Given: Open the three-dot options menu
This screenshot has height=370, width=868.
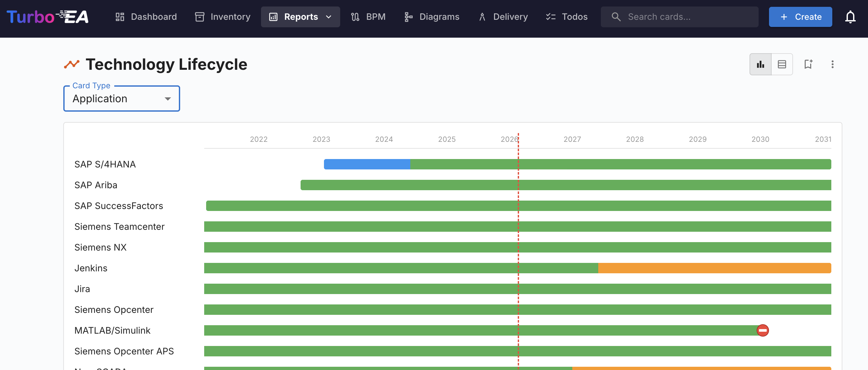Looking at the screenshot, I should pyautogui.click(x=833, y=64).
